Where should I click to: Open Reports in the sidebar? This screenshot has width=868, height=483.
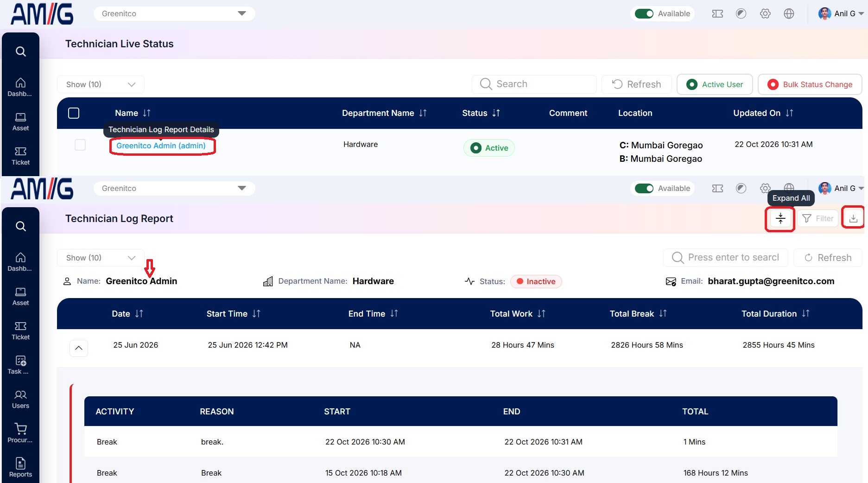[20, 468]
